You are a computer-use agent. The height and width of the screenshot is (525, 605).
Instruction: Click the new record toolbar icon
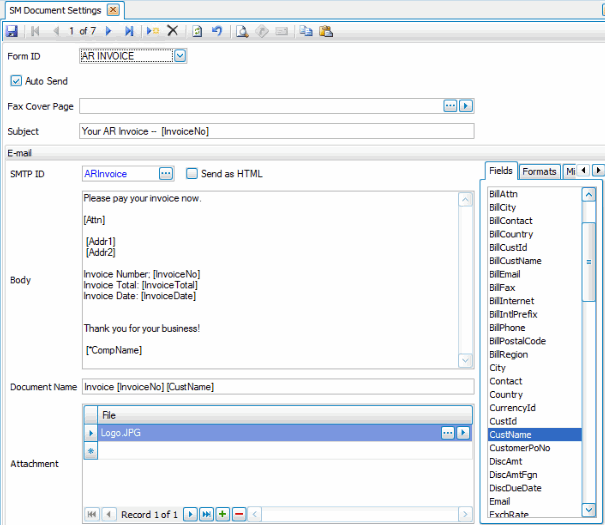[153, 31]
